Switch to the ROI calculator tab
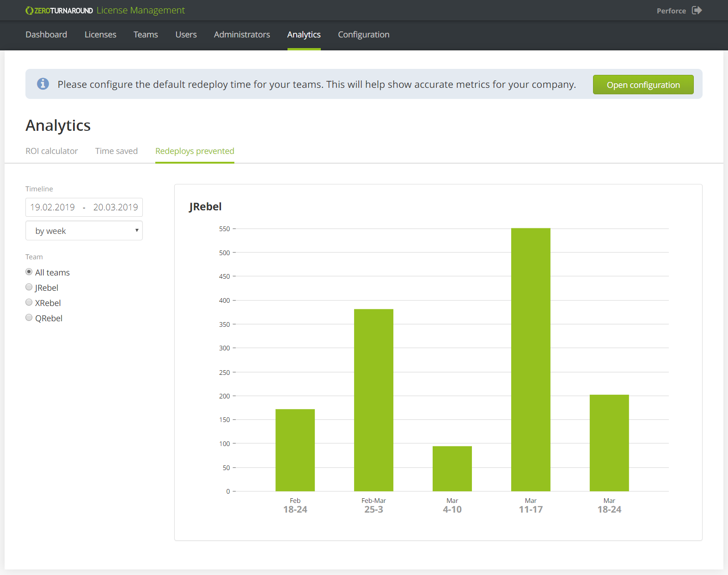The width and height of the screenshot is (728, 575). [52, 151]
